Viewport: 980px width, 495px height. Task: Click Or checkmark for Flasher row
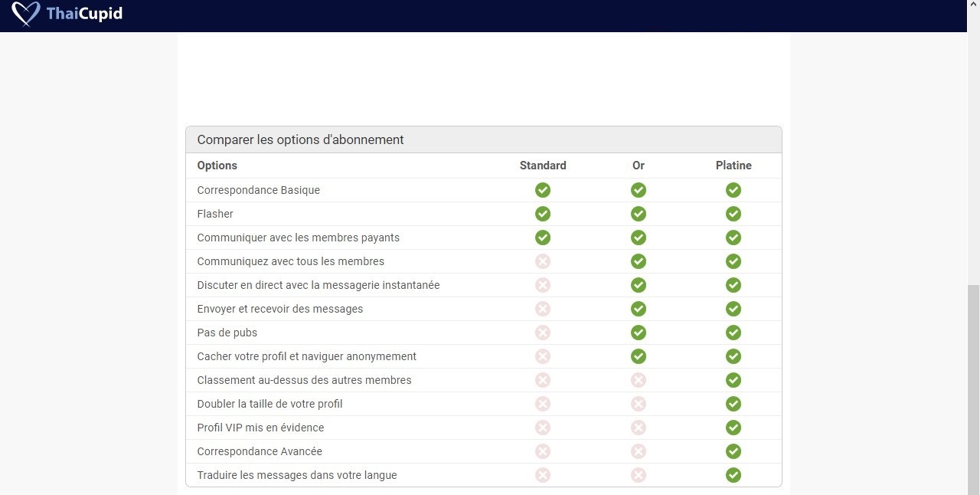pyautogui.click(x=639, y=214)
